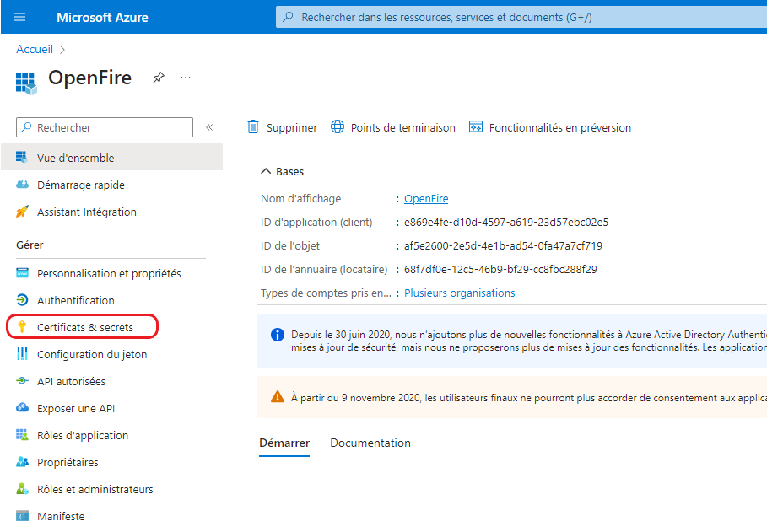The height and width of the screenshot is (532, 767).
Task: Click the ID de l'objet value
Action: (x=503, y=245)
